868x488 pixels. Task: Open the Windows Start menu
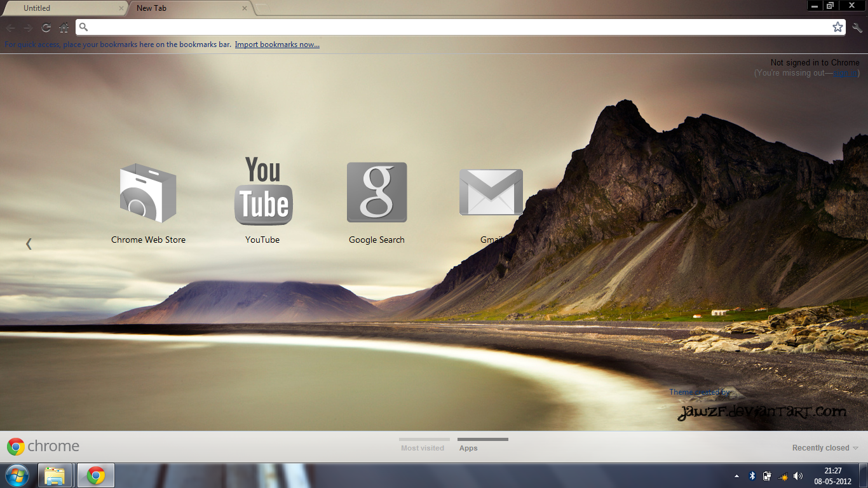[17, 475]
